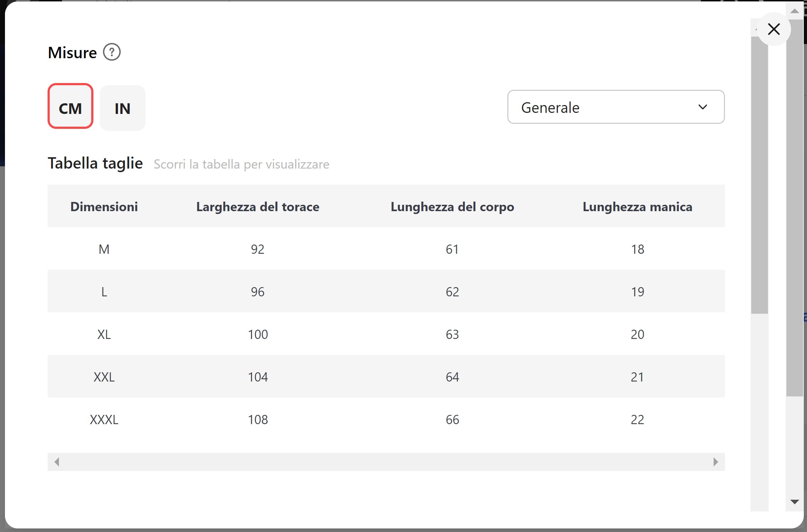807x532 pixels.
Task: Click the Larghezza del torace column header
Action: pyautogui.click(x=258, y=207)
